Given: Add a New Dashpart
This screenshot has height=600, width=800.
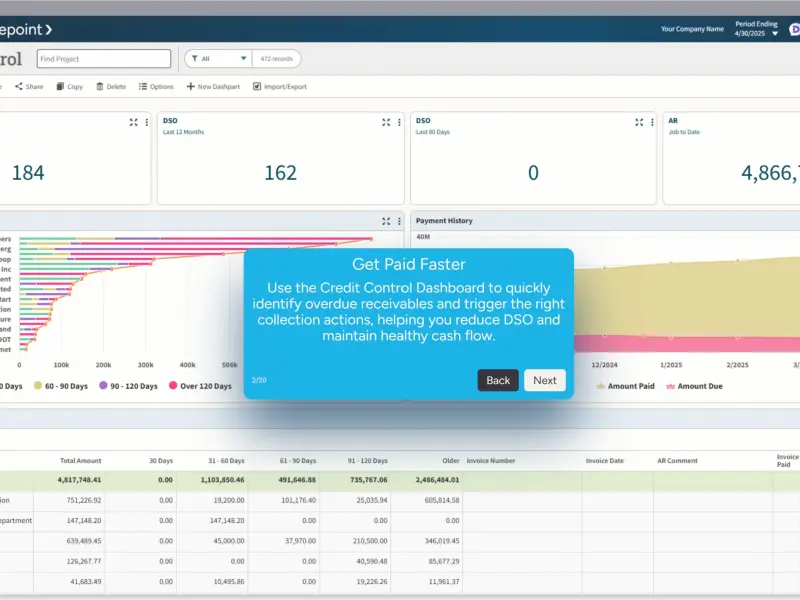Looking at the screenshot, I should coord(213,86).
